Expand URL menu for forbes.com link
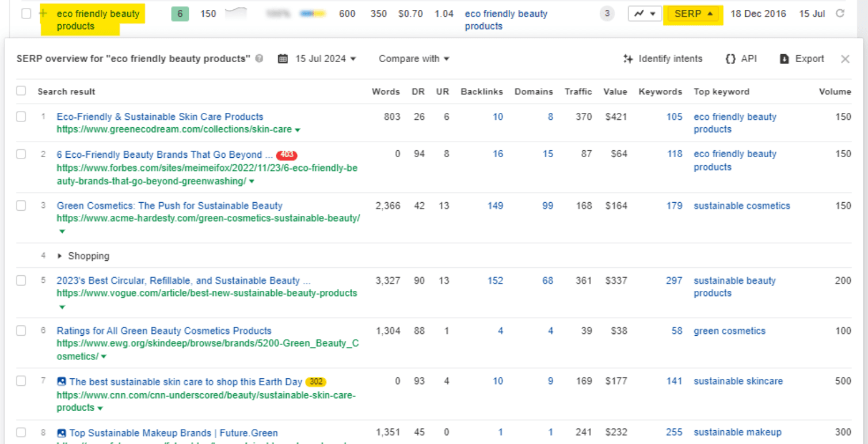 (252, 181)
